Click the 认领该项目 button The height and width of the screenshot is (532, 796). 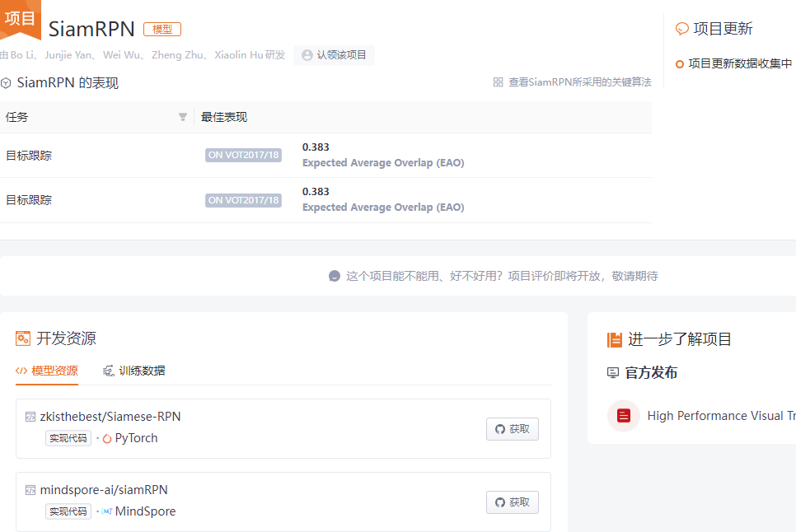(x=334, y=55)
